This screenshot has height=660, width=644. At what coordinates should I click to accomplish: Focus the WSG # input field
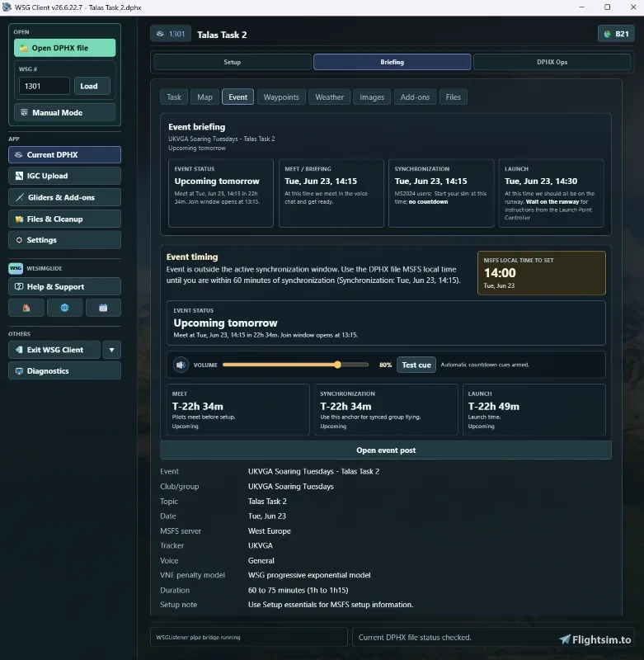click(44, 86)
